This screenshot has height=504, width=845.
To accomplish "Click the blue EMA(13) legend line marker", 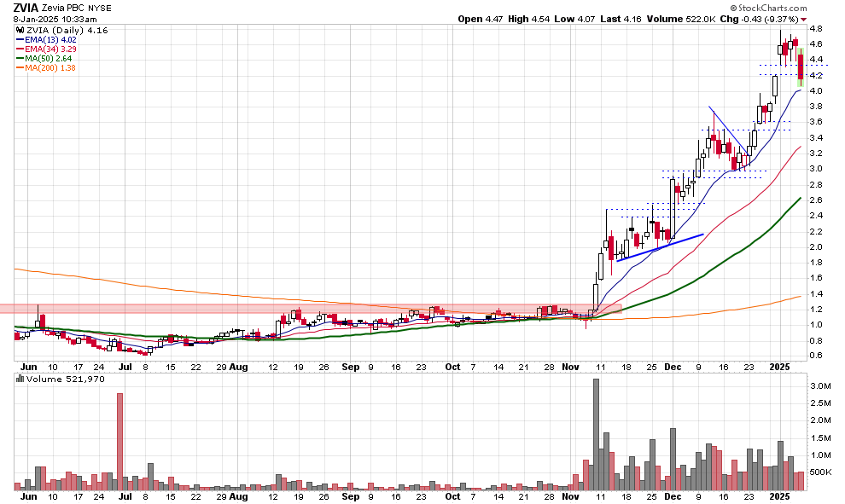I will click(20, 39).
